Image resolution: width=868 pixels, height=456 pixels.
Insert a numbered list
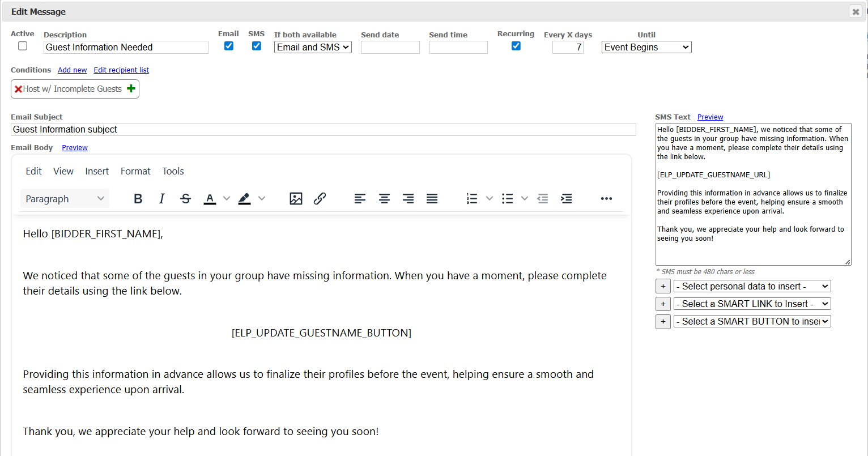coord(472,199)
